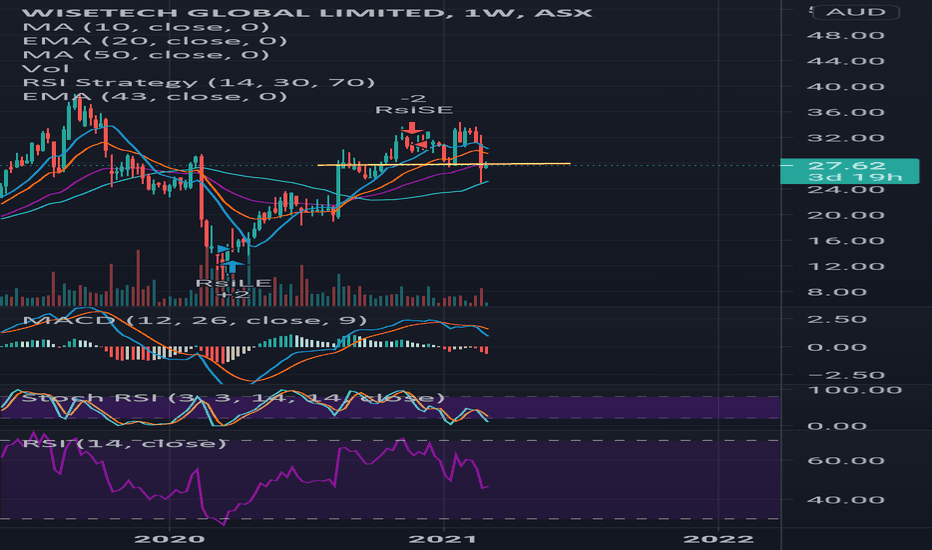Click the 2020 label on time axis
Screen dimensions: 932x550
point(169,539)
